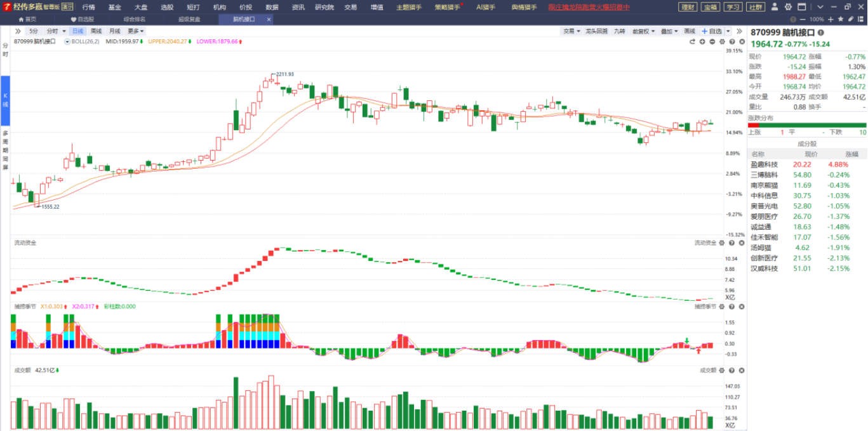The image size is (868, 431).
Task: Click the zoom-out minus icon above the chart
Action: 712,41
